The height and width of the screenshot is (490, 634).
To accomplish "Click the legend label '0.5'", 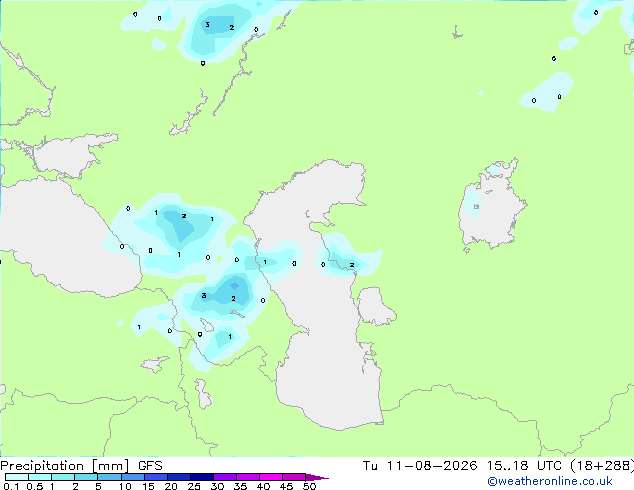I will pos(35,486).
